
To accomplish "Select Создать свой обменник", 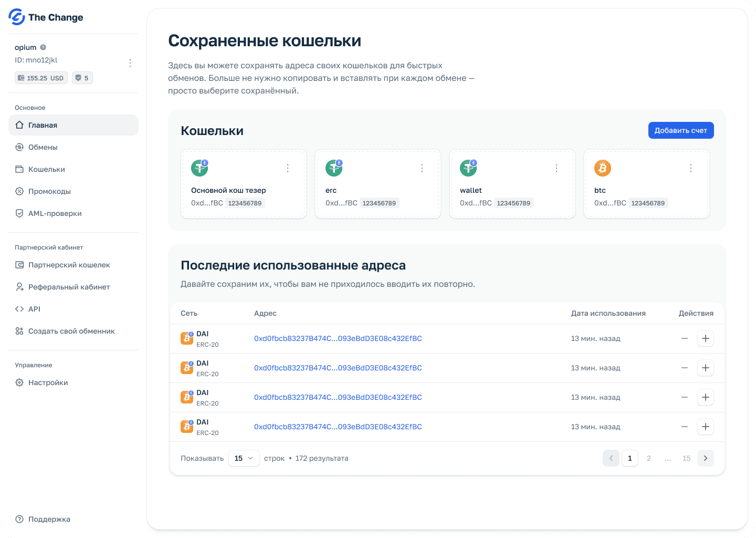I will coord(73,331).
